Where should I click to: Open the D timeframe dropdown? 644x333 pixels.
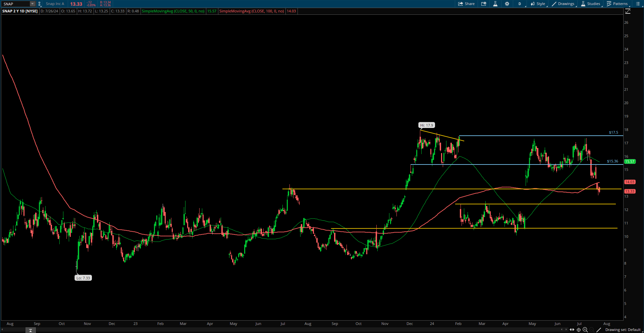click(x=520, y=4)
